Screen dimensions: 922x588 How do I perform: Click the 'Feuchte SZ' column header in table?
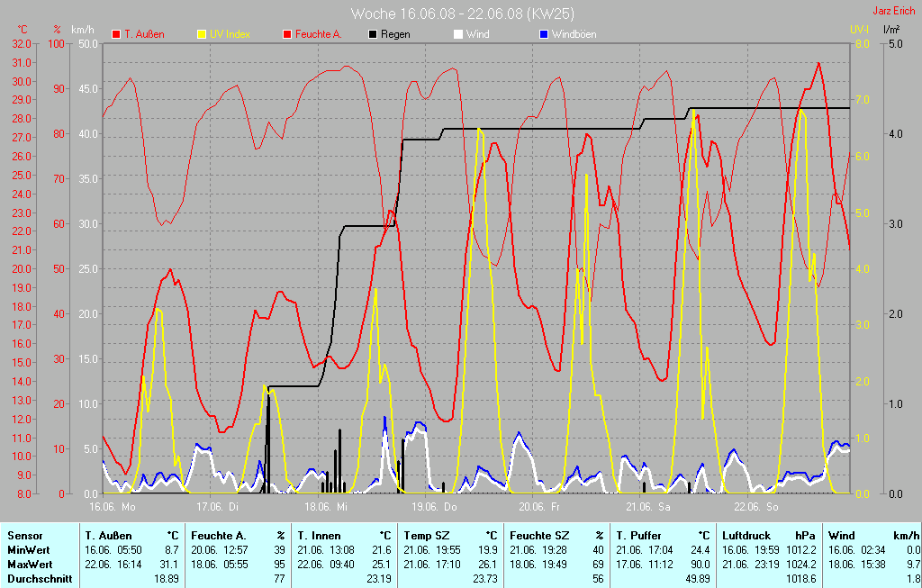[x=539, y=536]
